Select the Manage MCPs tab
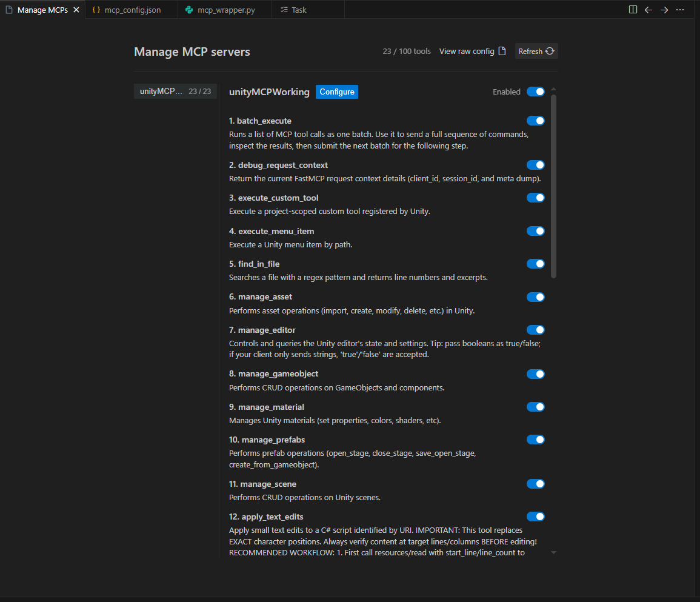This screenshot has height=602, width=700. [42, 10]
